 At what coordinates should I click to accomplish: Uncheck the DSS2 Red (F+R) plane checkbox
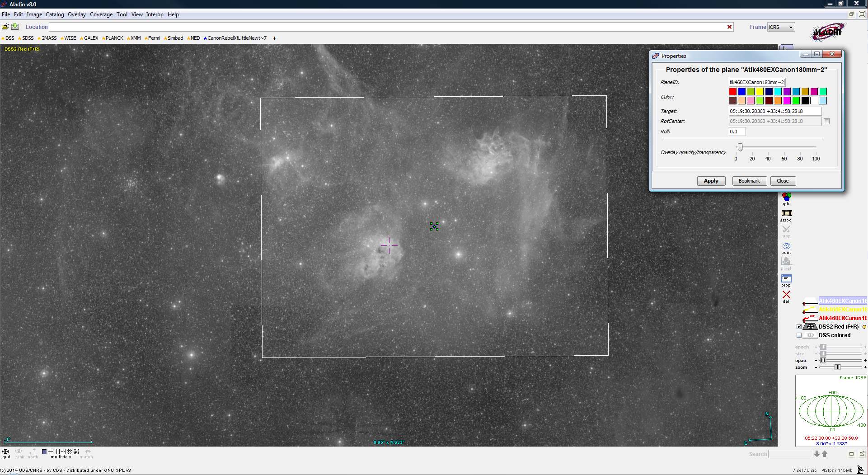(799, 327)
